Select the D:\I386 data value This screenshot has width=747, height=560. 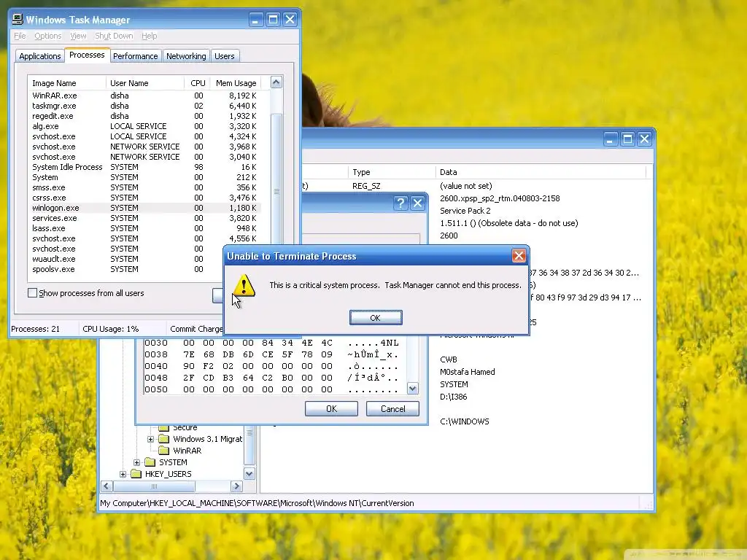point(454,397)
